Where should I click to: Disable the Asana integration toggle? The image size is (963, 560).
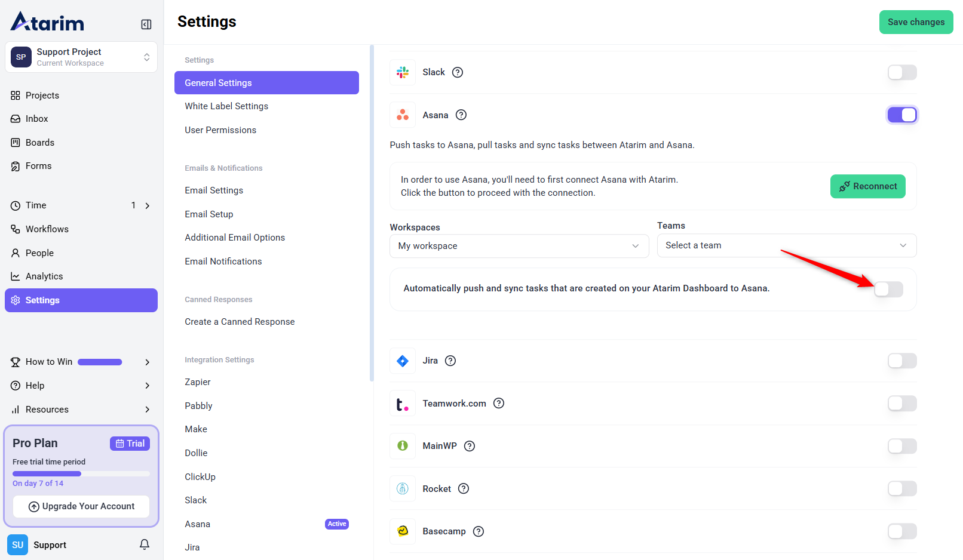[x=901, y=115]
